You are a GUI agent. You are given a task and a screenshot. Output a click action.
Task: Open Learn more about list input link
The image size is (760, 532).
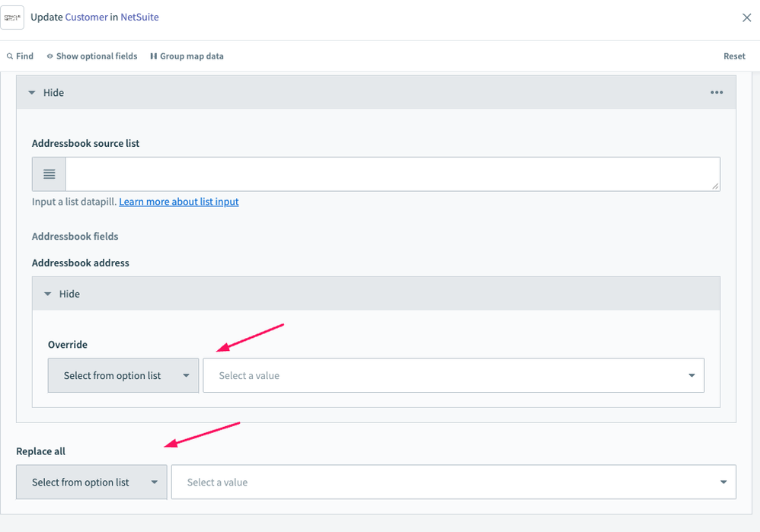click(178, 202)
